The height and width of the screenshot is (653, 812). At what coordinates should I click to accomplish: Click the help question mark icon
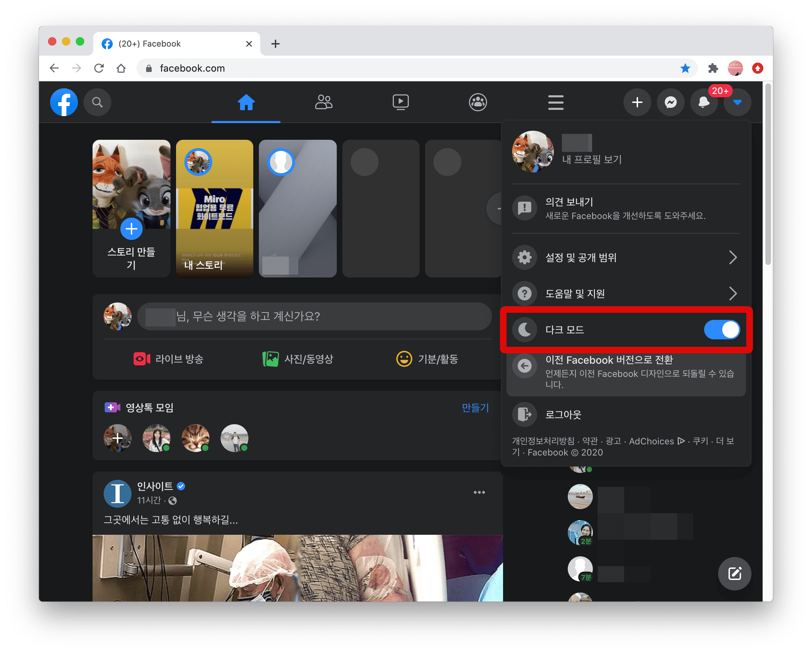pyautogui.click(x=524, y=293)
